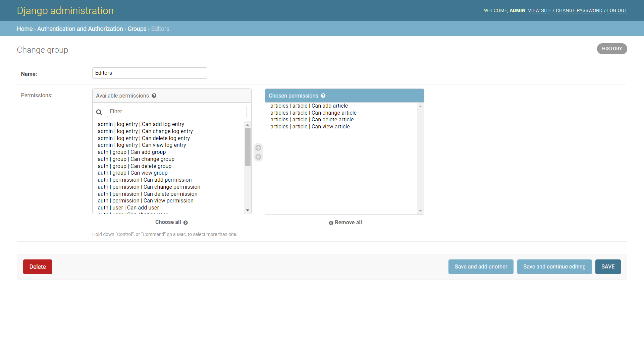Screen dimensions: 644x362
Task: Click the group Name field
Action: coord(150,73)
